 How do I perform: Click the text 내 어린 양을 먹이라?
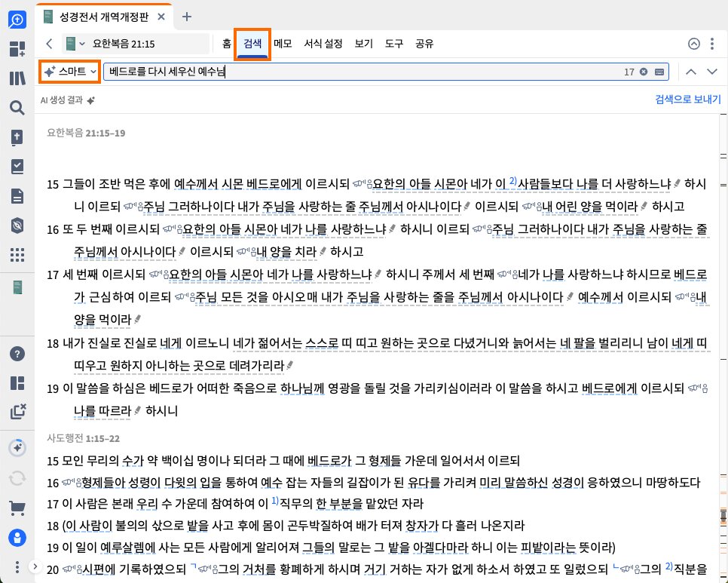click(589, 206)
